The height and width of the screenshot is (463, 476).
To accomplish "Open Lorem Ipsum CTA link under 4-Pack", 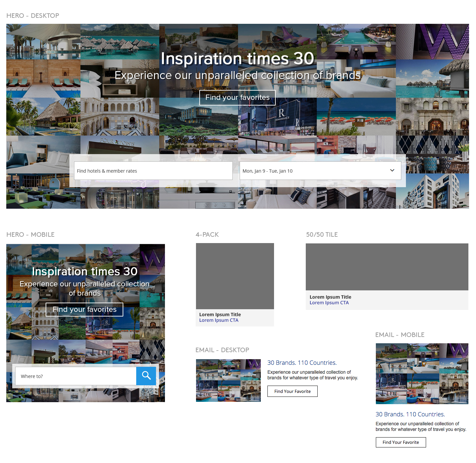I will click(x=218, y=320).
